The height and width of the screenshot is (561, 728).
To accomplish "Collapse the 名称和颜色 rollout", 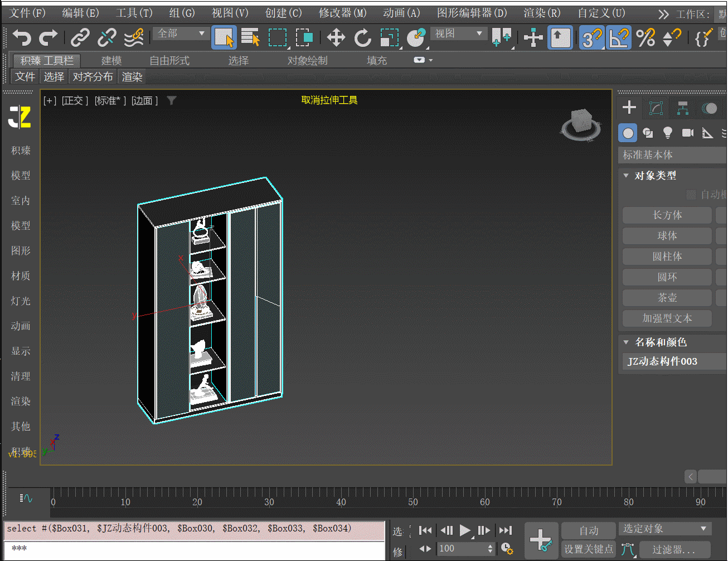I will 626,342.
